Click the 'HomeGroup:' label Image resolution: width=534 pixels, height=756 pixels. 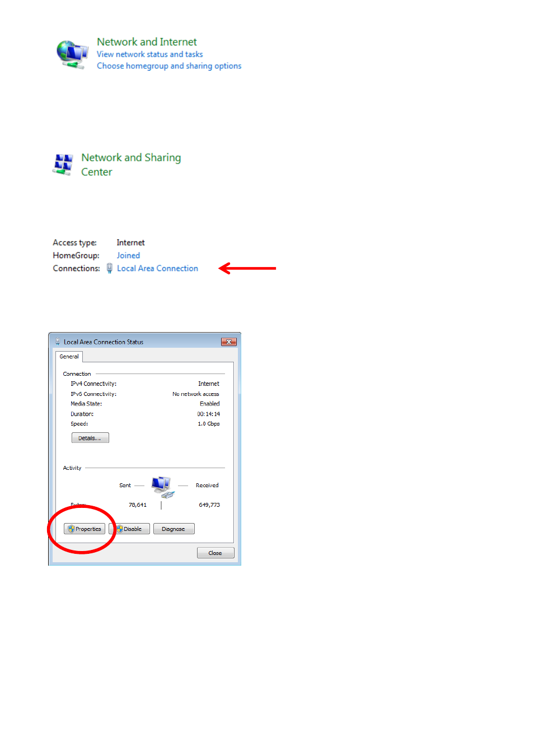76,255
